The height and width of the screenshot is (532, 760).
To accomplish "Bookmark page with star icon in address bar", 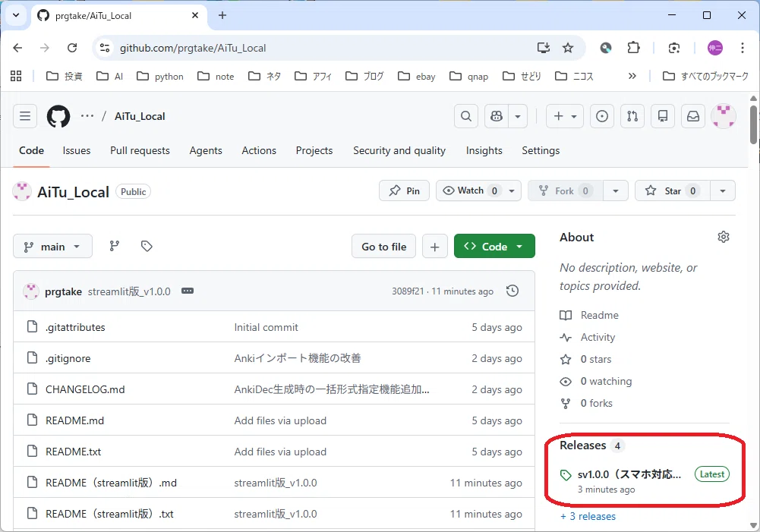I will 568,48.
